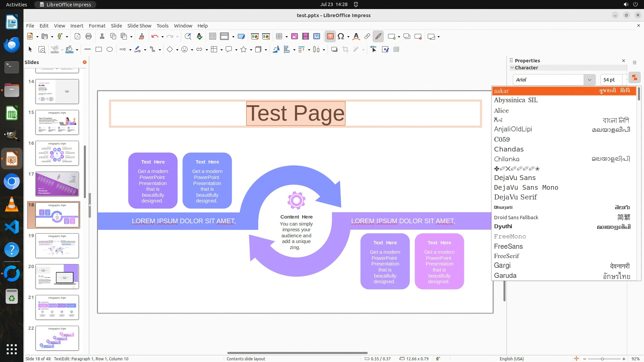Click the Insert Image icon

pos(294,37)
